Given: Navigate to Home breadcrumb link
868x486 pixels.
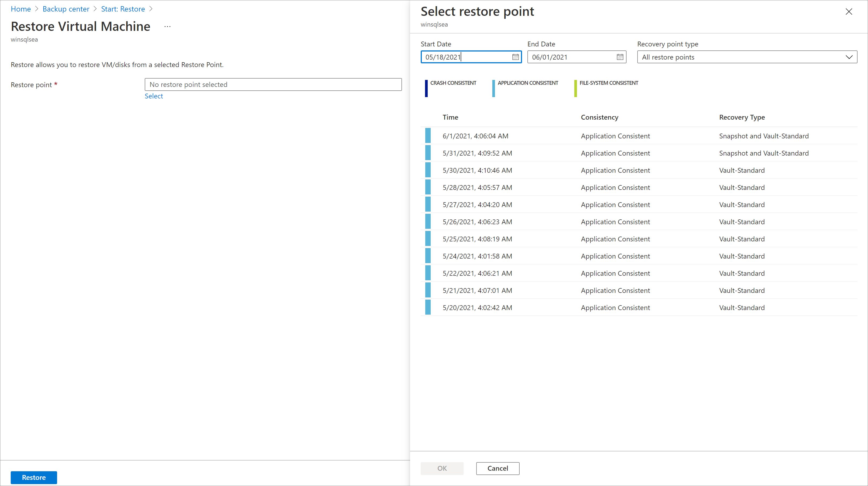Looking at the screenshot, I should click(21, 9).
